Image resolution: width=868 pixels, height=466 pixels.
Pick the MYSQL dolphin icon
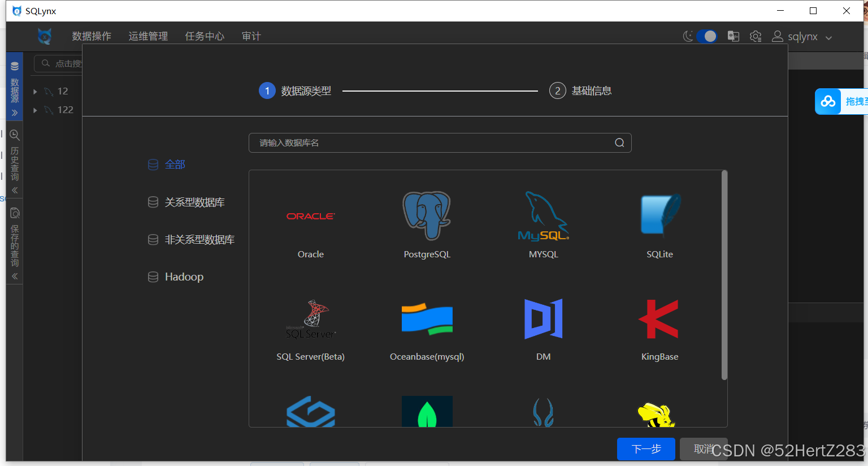543,216
